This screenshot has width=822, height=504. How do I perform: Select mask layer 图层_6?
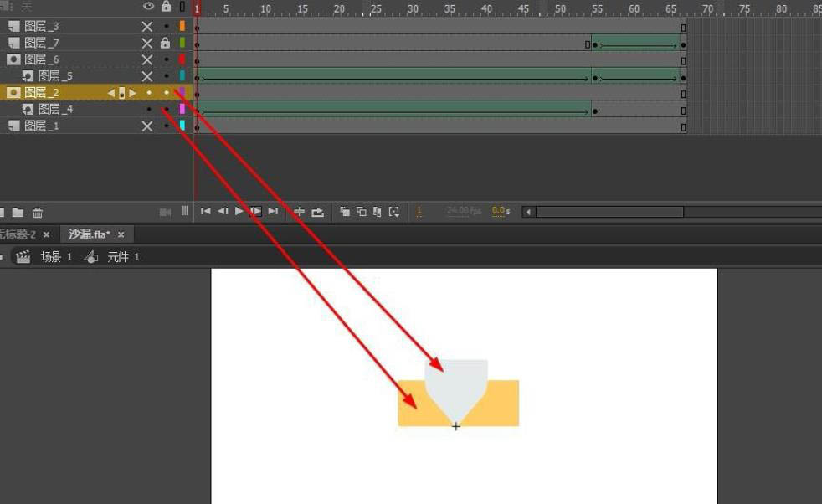pos(41,59)
